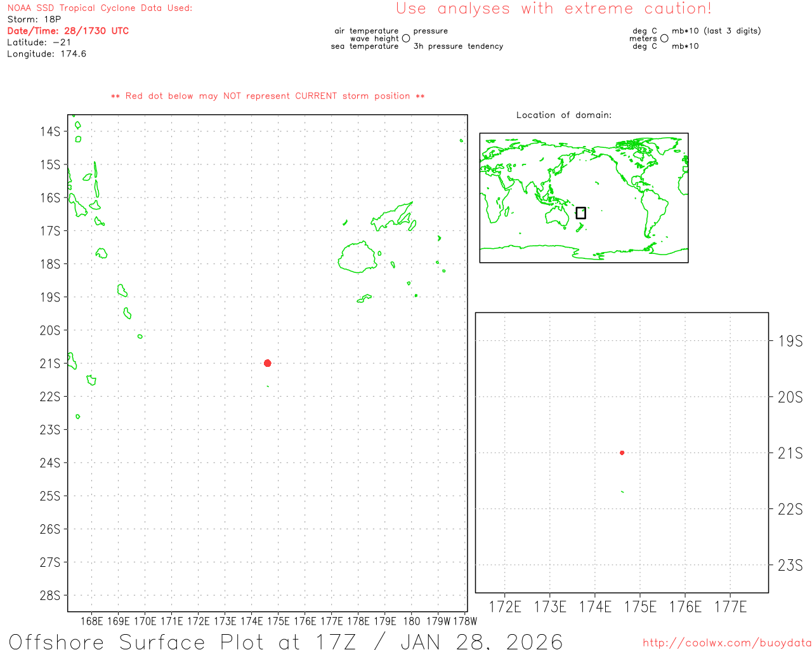Viewport: 812px width, 650px height.
Task: Click the '180' longitude label
Action: tap(412, 621)
